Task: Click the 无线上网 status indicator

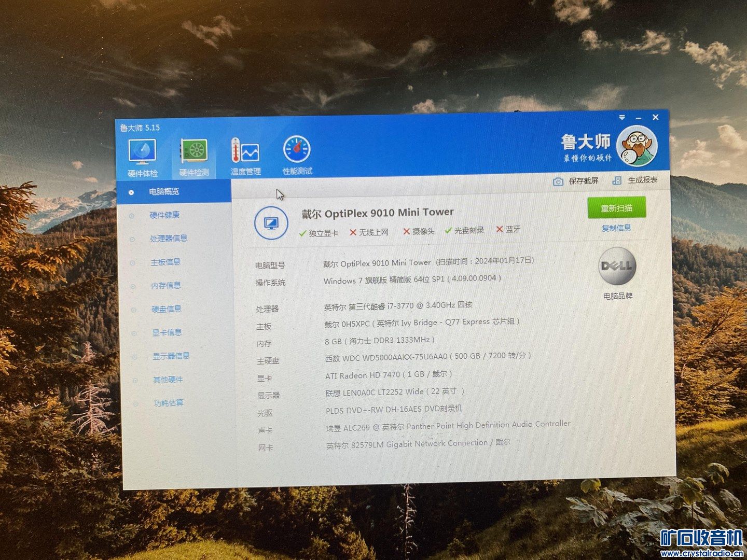Action: tap(369, 232)
